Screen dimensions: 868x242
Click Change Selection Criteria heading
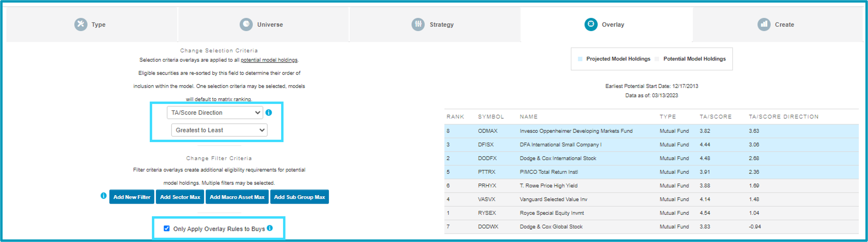(219, 51)
